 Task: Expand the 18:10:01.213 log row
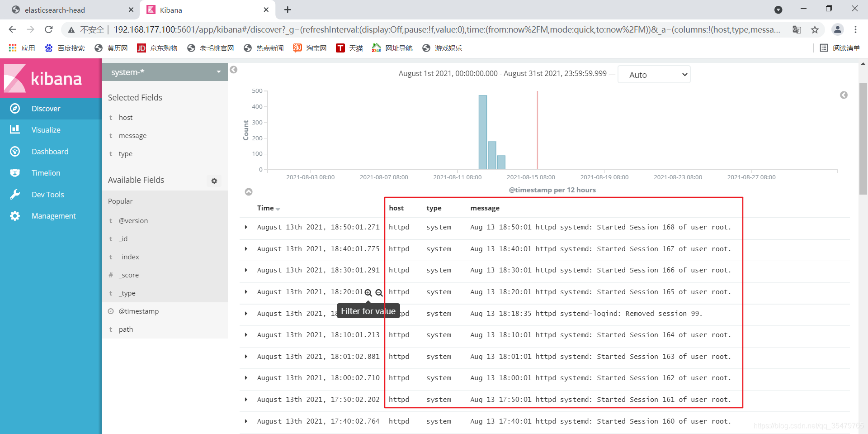246,335
